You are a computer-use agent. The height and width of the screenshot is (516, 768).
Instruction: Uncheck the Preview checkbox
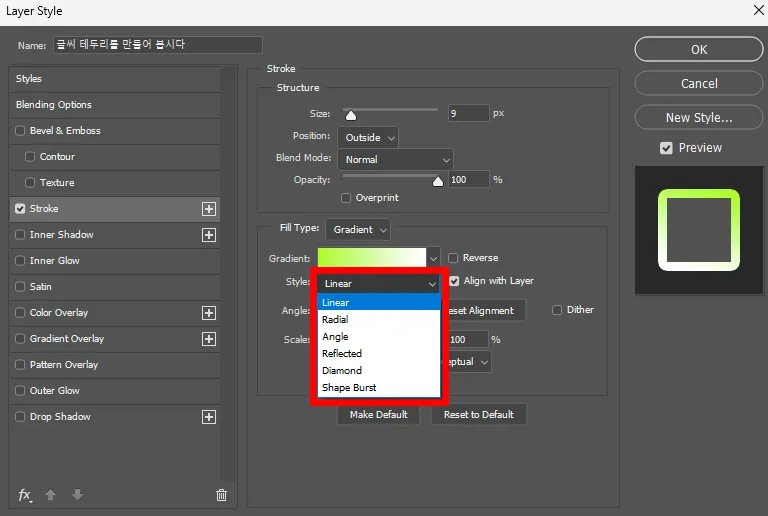666,148
